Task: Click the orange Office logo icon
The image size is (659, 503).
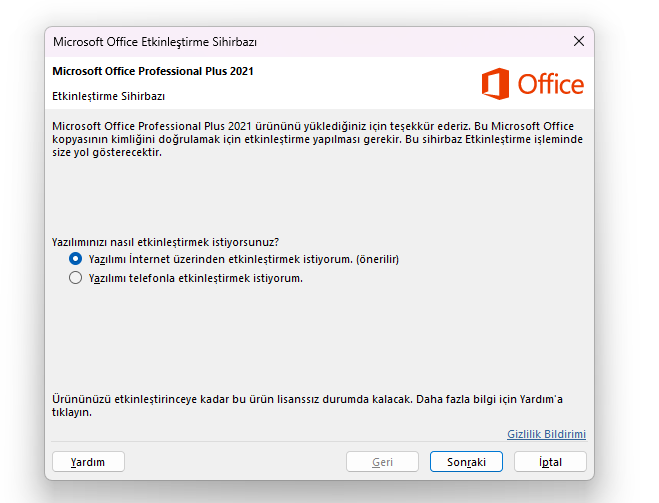Action: (495, 84)
